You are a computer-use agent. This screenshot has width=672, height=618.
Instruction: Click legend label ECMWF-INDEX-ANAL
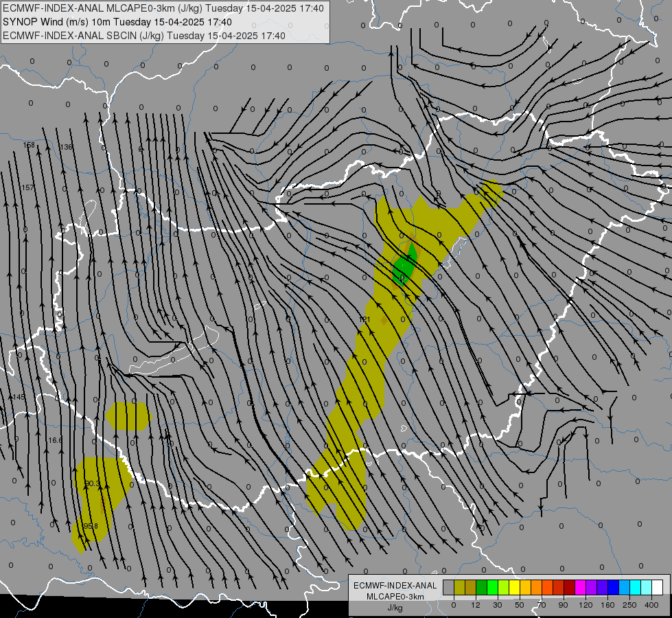pyautogui.click(x=395, y=586)
